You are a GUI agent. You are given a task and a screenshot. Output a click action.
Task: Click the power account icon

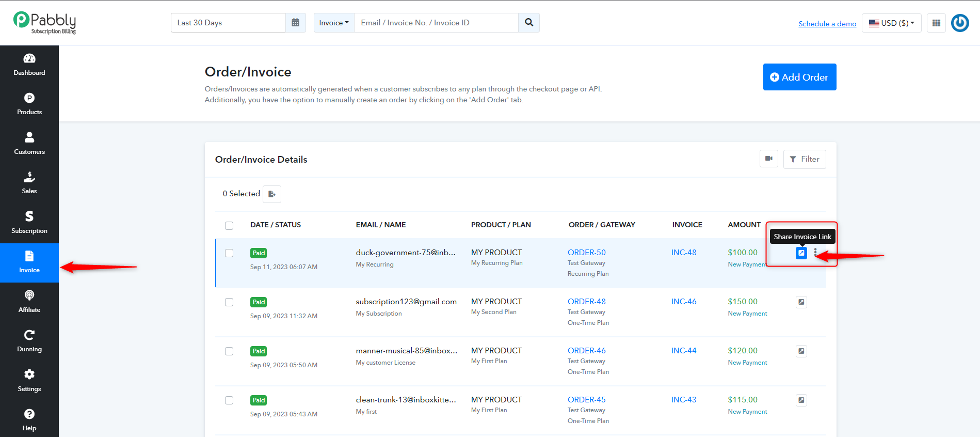pyautogui.click(x=960, y=23)
